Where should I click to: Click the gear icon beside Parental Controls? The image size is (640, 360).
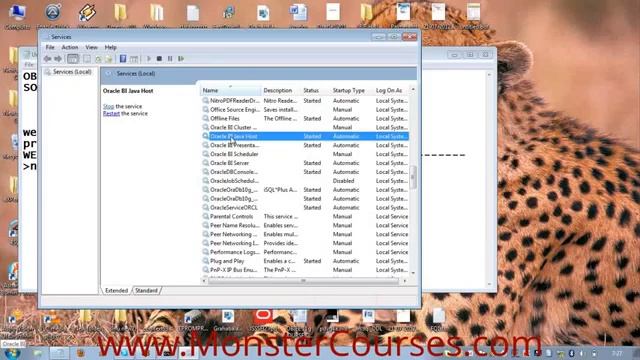point(206,216)
